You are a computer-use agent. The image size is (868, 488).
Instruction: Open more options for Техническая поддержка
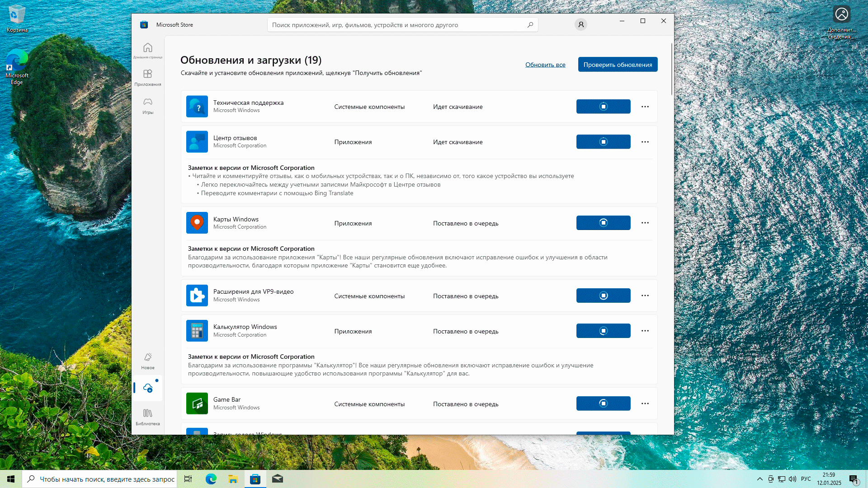[x=645, y=107]
